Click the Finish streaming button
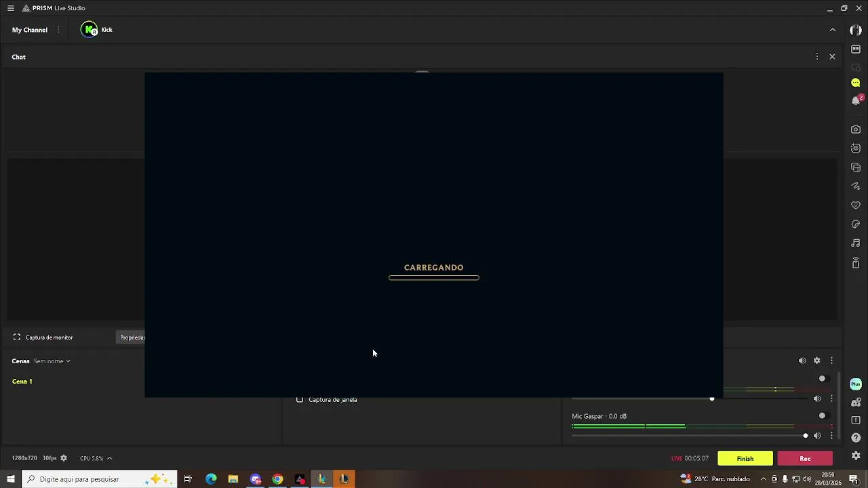The width and height of the screenshot is (868, 488). coord(745,459)
